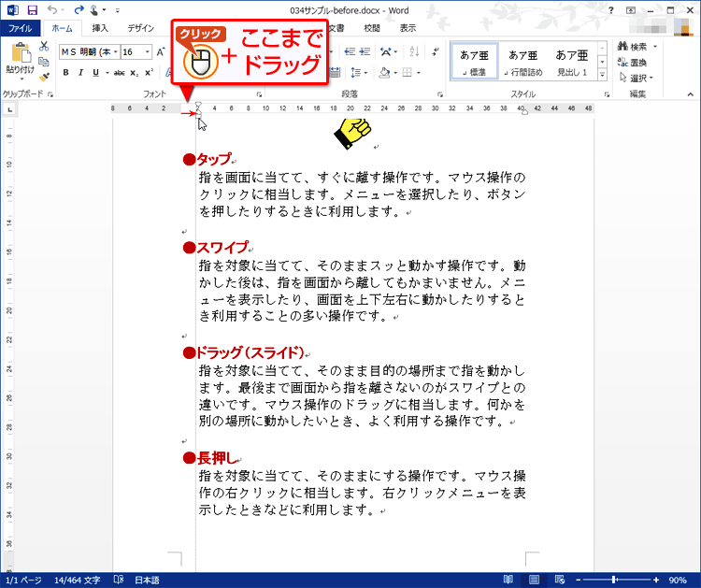Open word count from 14/464 文字
Viewport: 701px width, 588px height.
tap(77, 580)
